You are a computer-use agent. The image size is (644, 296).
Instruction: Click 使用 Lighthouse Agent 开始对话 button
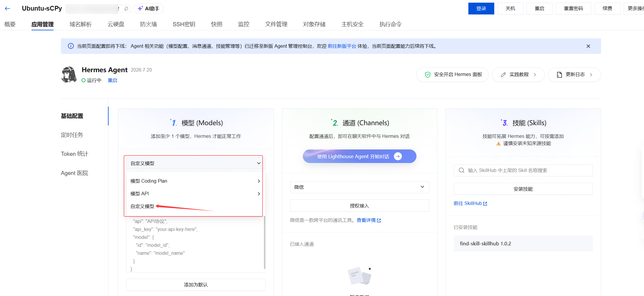coord(359,156)
